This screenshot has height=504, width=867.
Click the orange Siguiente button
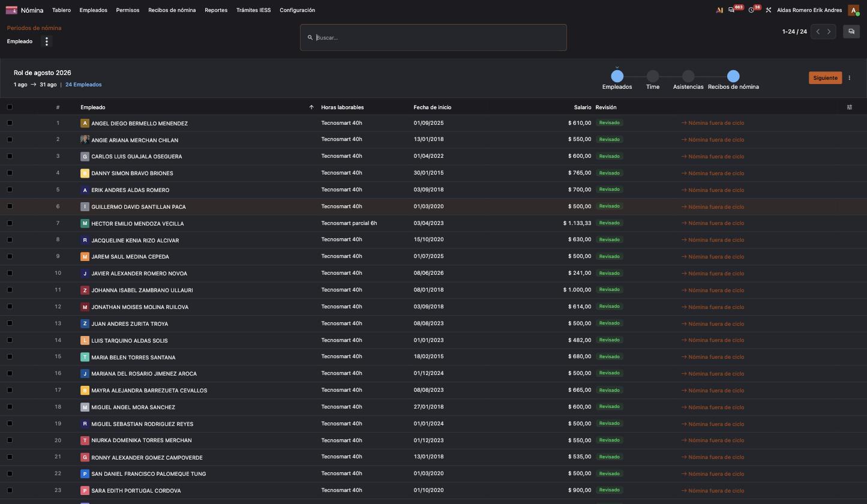825,78
